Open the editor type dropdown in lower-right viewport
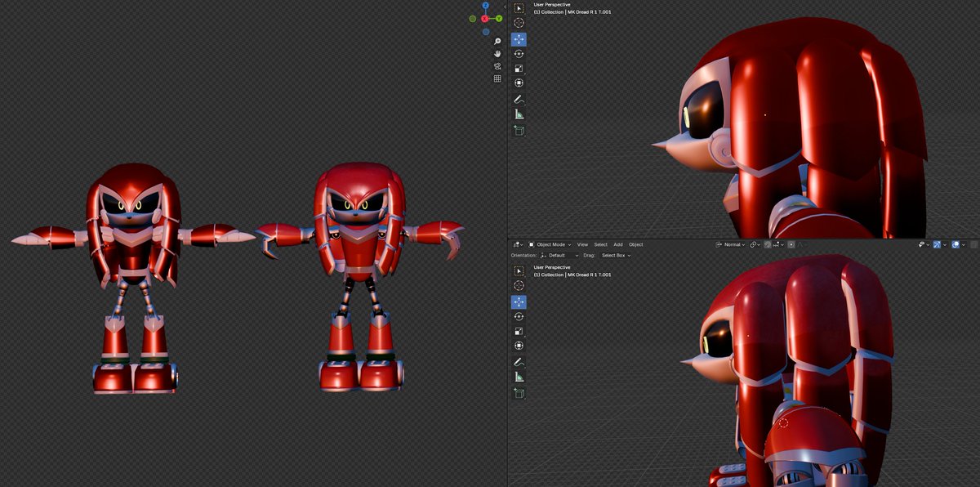Image resolution: width=980 pixels, height=487 pixels. coord(517,244)
